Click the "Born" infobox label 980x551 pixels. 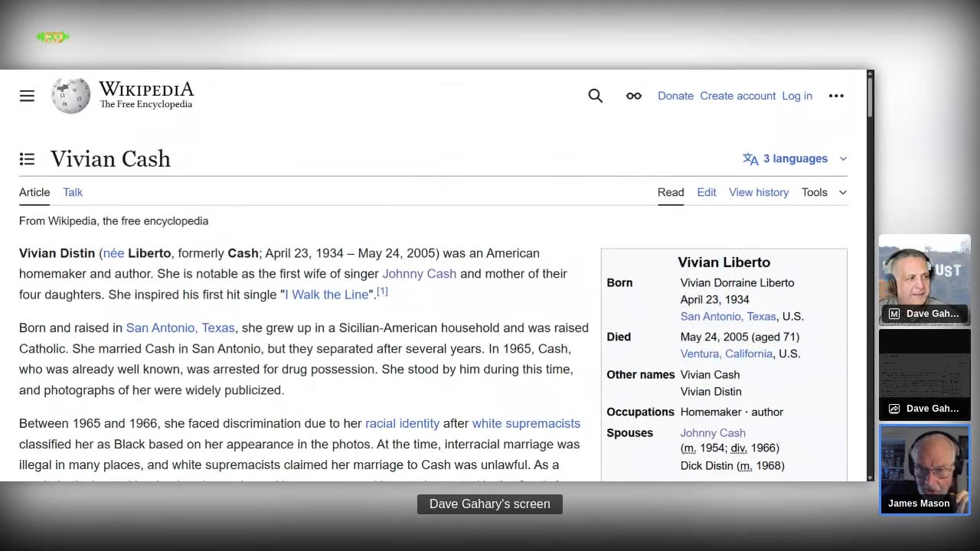[x=620, y=282]
